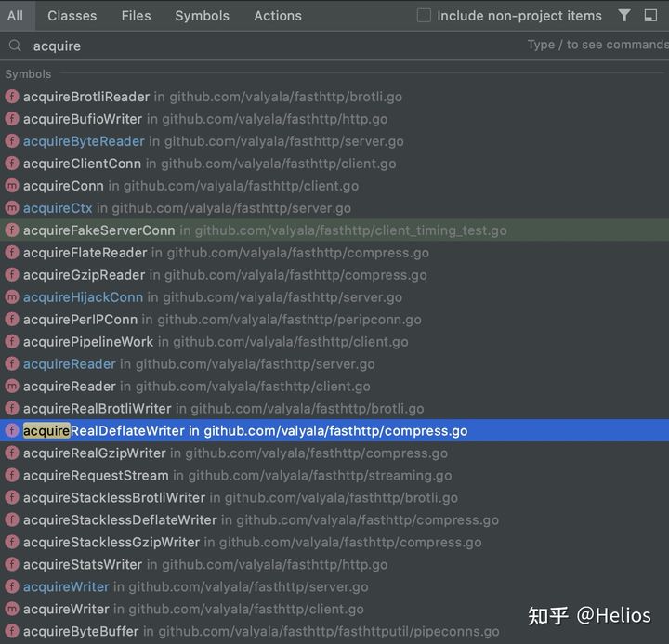Click the open in tool window icon
This screenshot has height=644, width=669.
(x=650, y=16)
